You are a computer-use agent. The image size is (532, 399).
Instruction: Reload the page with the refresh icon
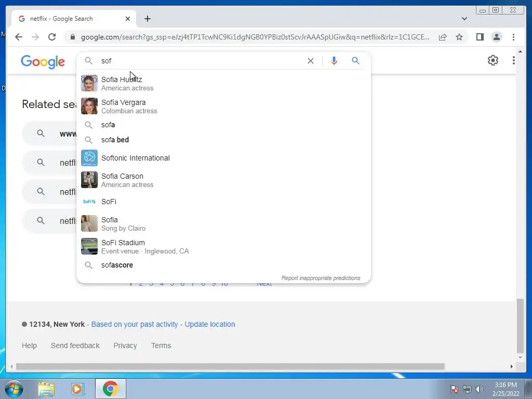pos(52,37)
